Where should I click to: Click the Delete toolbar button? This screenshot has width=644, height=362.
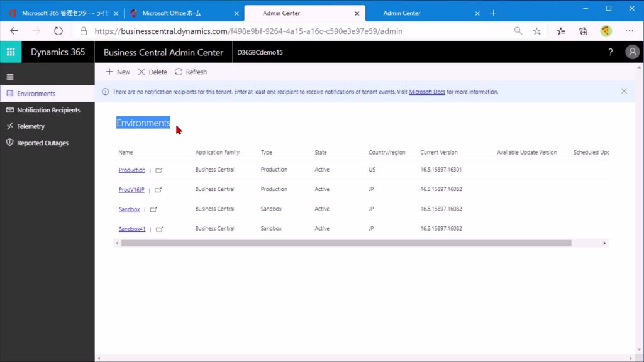click(152, 72)
